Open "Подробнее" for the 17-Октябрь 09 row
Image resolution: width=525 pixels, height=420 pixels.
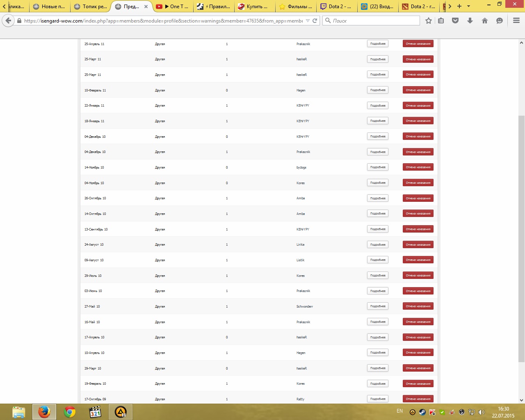coord(378,399)
